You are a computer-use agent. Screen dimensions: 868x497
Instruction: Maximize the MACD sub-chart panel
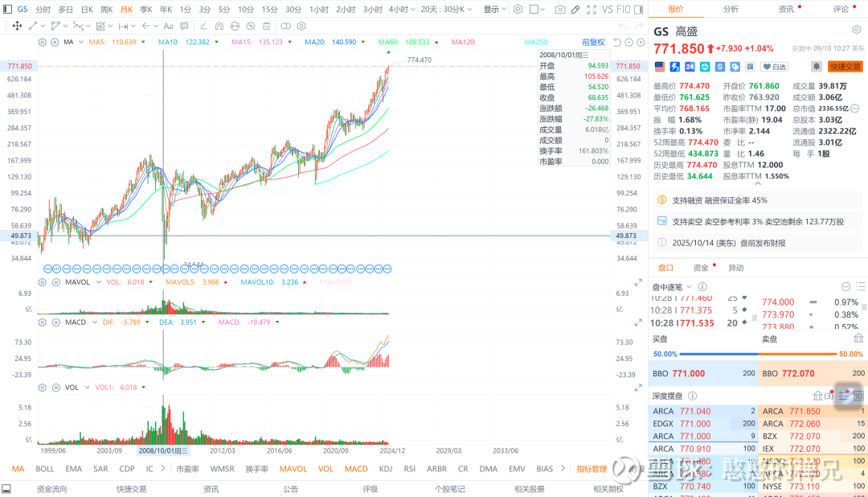pos(637,322)
